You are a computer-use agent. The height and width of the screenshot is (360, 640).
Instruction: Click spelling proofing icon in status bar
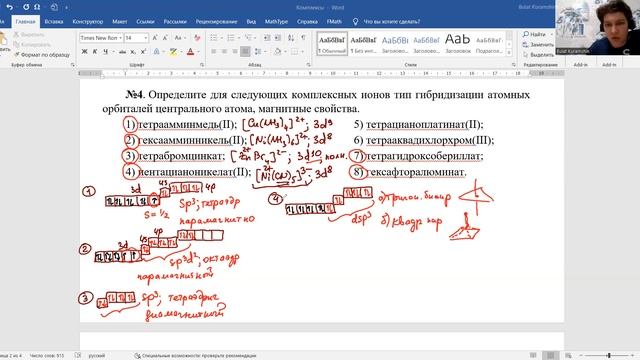click(78, 356)
